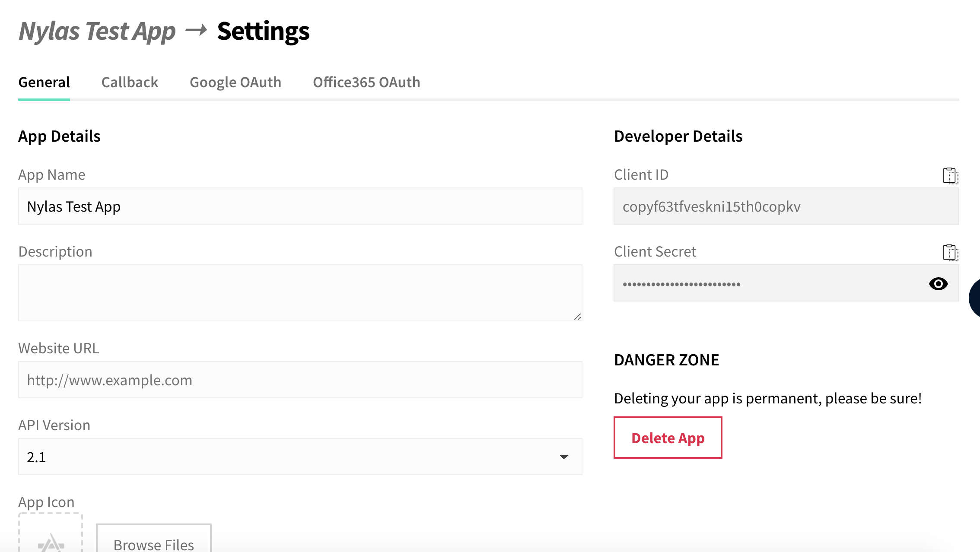Grab the Description resize handle
Image resolution: width=980 pixels, height=552 pixels.
577,317
